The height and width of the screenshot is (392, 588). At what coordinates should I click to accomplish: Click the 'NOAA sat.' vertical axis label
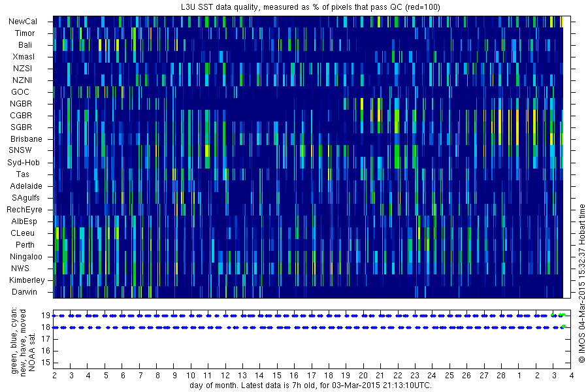(32, 352)
